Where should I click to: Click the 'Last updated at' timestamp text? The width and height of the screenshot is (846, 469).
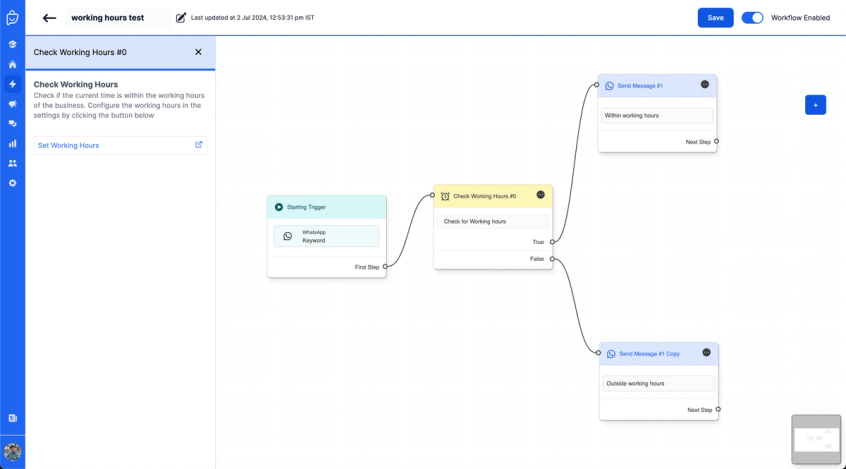(253, 18)
